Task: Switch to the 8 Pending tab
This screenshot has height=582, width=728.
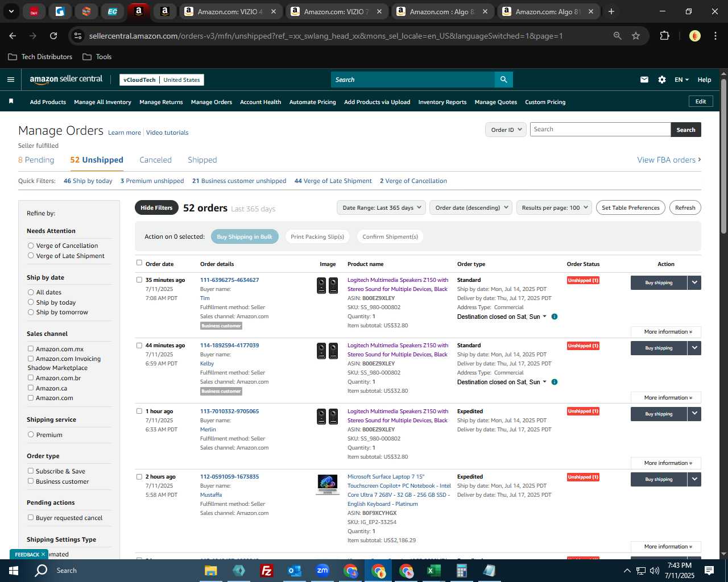Action: click(x=36, y=160)
